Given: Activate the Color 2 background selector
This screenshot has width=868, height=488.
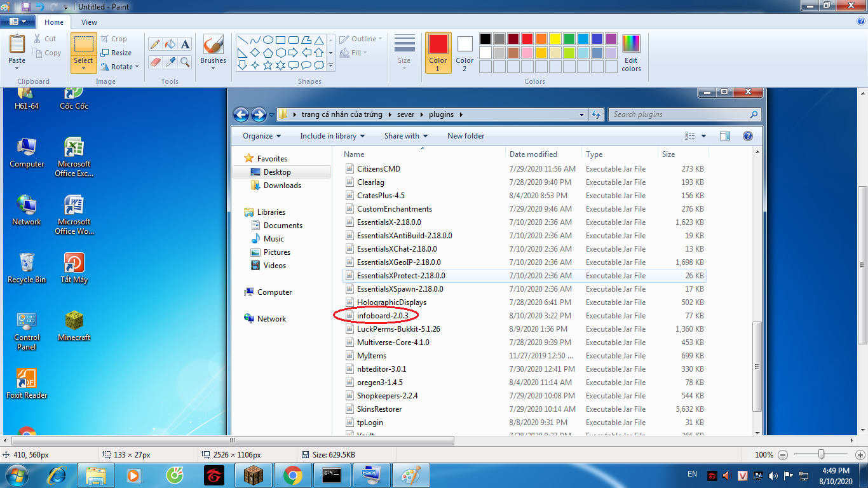Looking at the screenshot, I should (x=465, y=52).
